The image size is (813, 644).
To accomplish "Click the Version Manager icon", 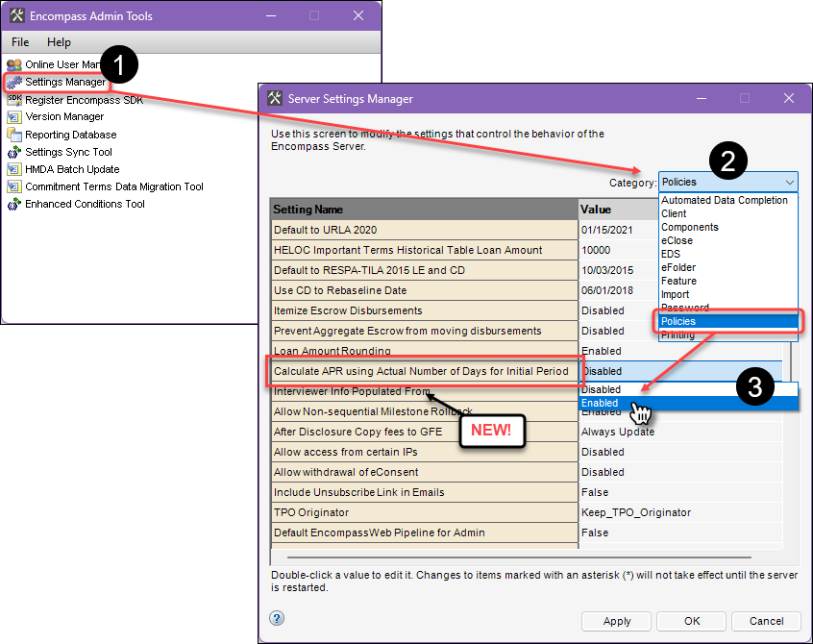I will coord(14,116).
